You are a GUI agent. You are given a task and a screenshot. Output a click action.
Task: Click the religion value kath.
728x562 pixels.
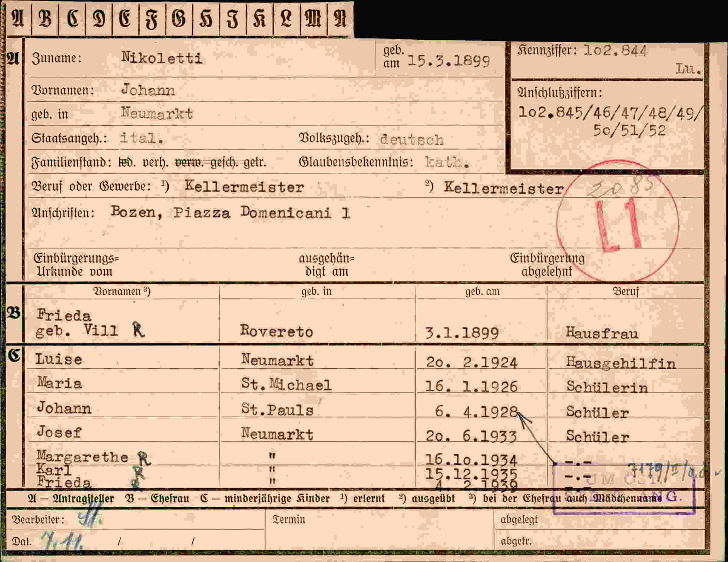447,162
